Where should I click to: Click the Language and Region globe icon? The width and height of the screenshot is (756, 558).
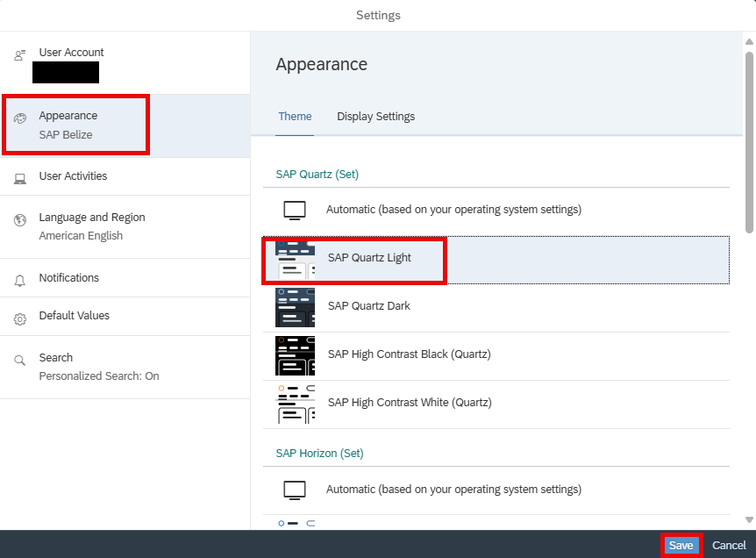pyautogui.click(x=20, y=220)
